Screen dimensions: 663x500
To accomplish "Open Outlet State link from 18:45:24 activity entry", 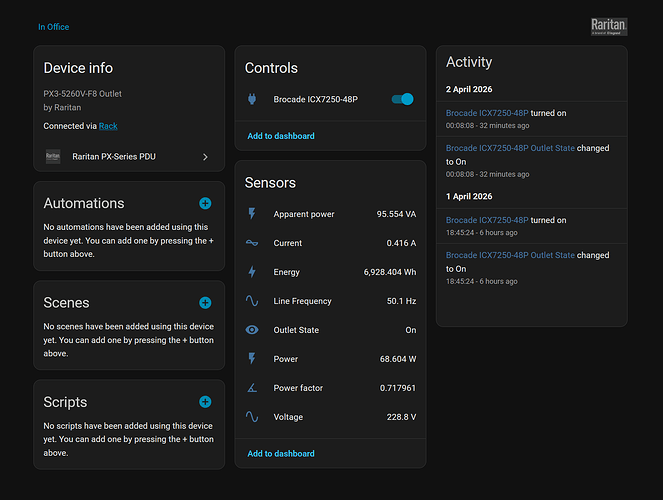I will click(510, 255).
